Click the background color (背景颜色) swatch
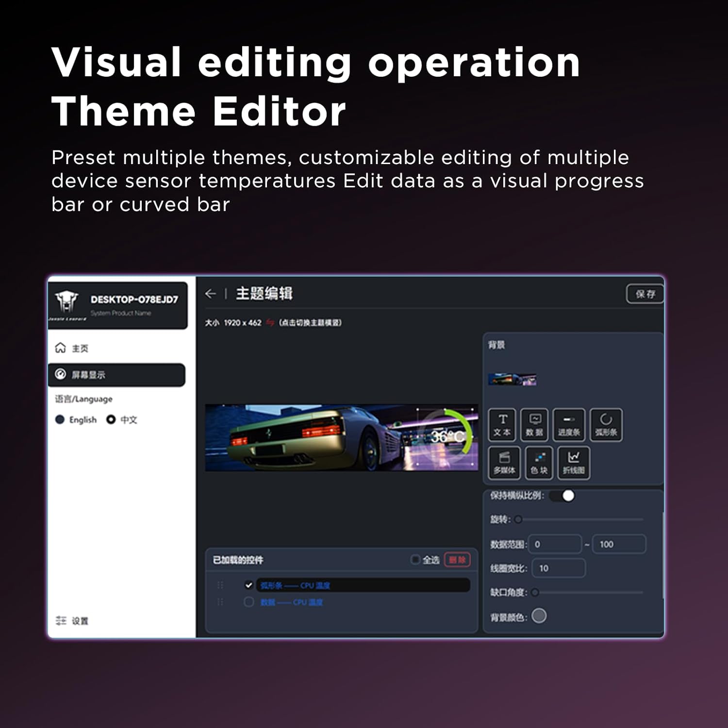The width and height of the screenshot is (728, 728). [x=539, y=616]
